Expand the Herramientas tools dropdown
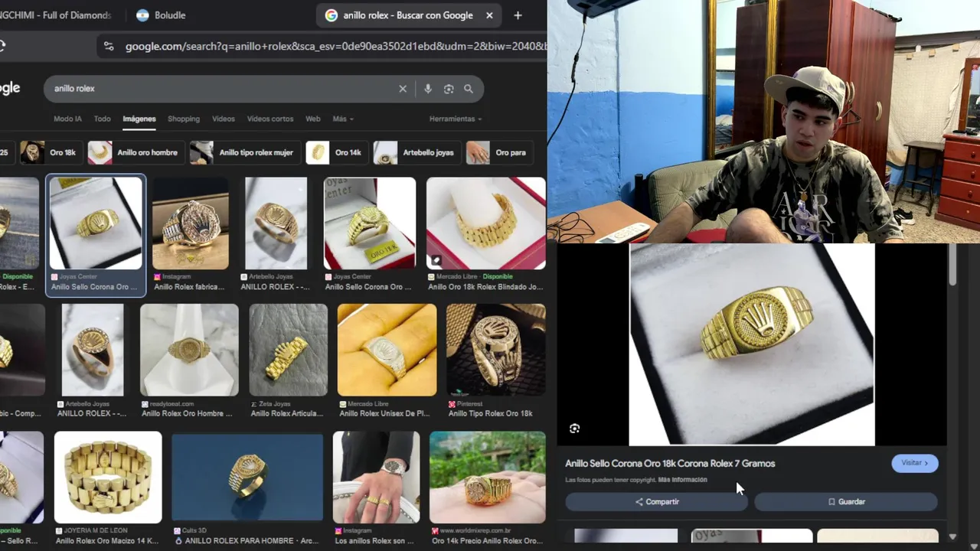This screenshot has width=980, height=551. pos(456,119)
